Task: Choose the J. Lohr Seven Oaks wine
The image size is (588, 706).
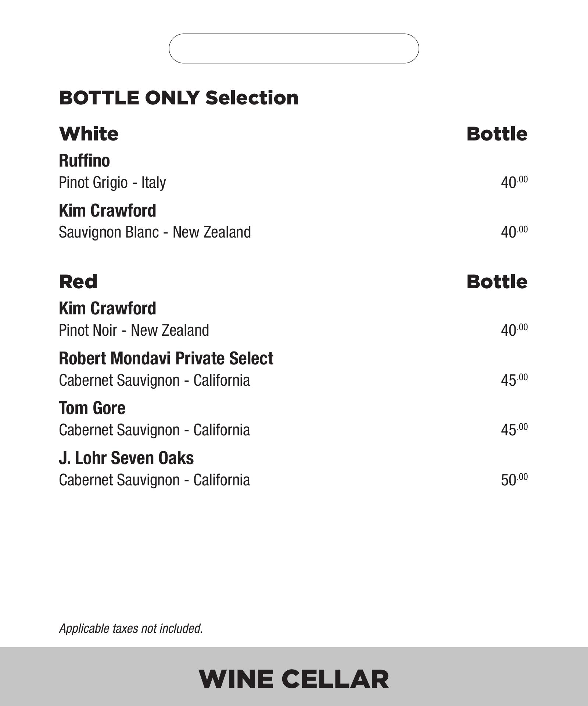Action: point(126,458)
